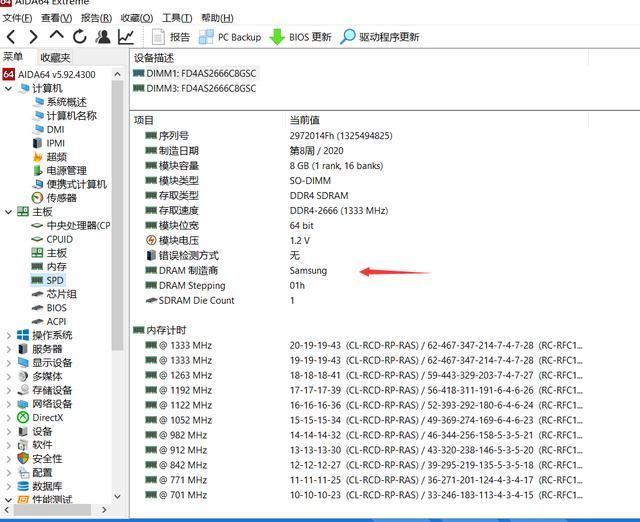
Task: Open the 工具(T) menu
Action: point(177,18)
